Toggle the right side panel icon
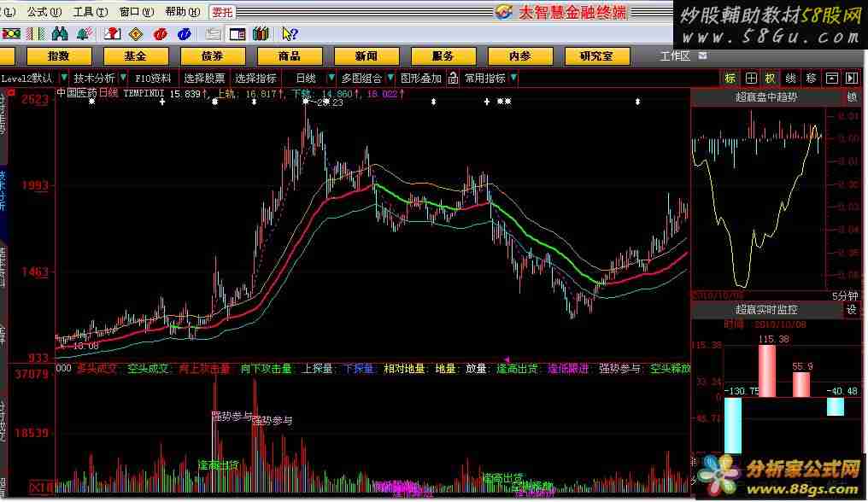This screenshot has height=502, width=868. (x=852, y=78)
